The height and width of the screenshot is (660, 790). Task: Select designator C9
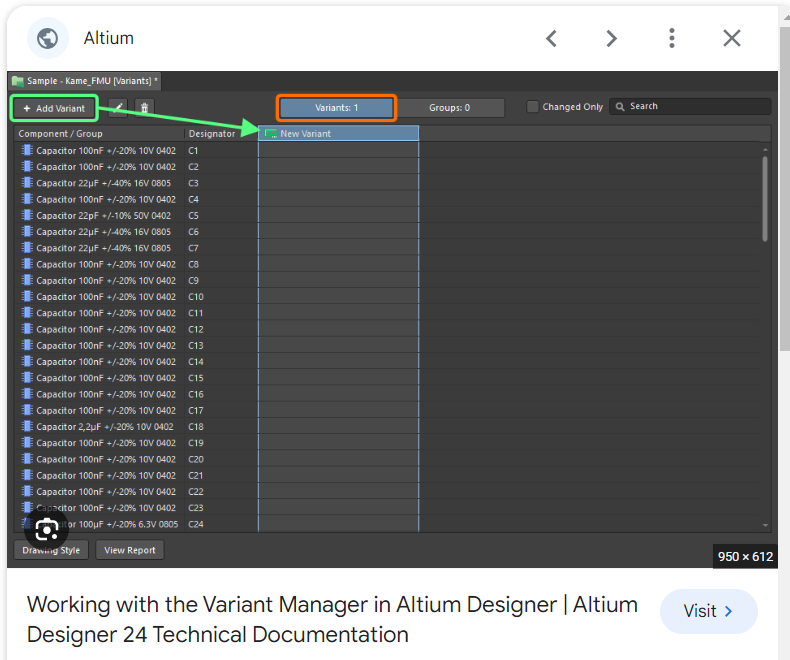(193, 281)
